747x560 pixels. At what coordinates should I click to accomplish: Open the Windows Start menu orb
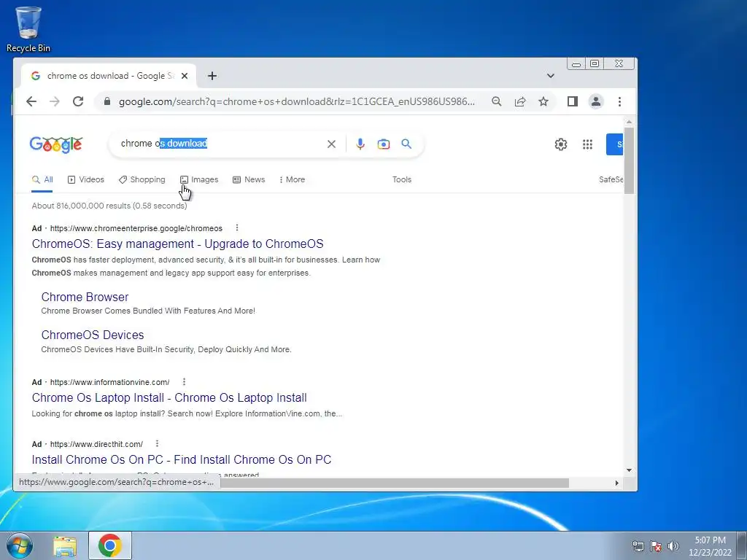20,545
